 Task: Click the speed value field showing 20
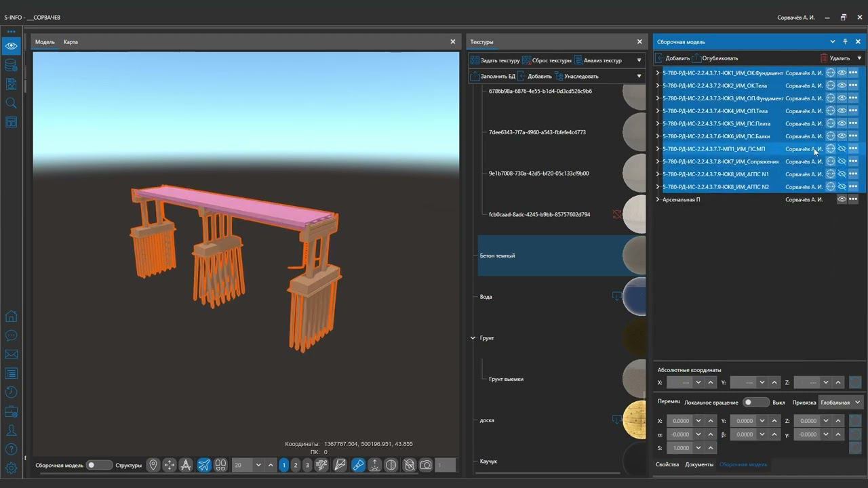242,465
